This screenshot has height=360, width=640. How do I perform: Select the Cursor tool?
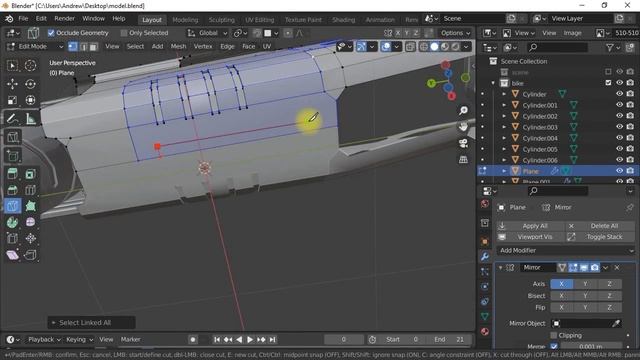[30, 65]
